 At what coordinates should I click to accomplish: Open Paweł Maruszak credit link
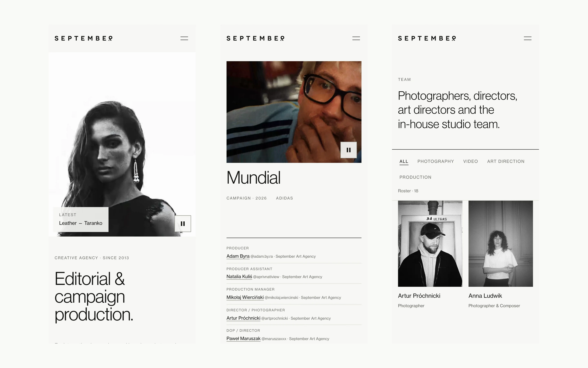coord(243,338)
